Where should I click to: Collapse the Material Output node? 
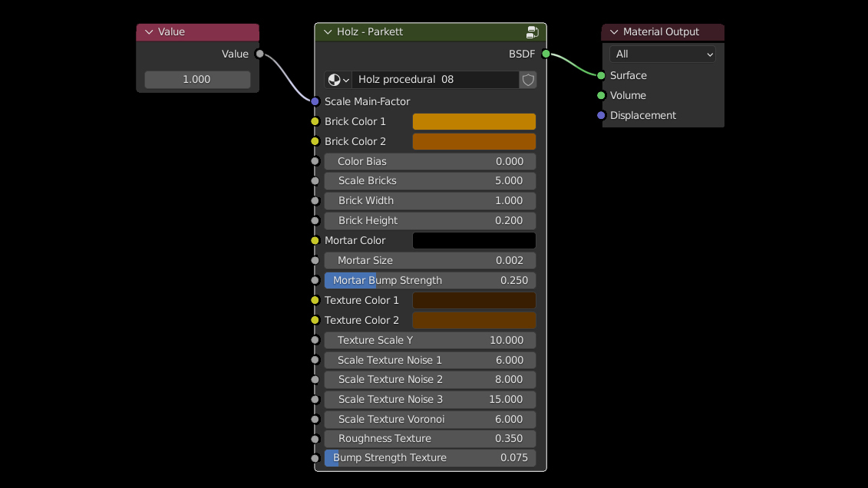click(614, 32)
